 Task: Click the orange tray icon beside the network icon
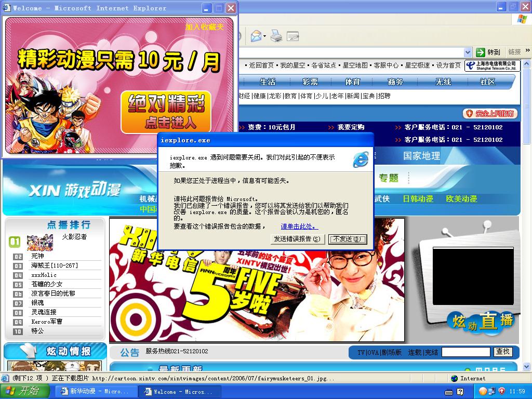pos(483,391)
